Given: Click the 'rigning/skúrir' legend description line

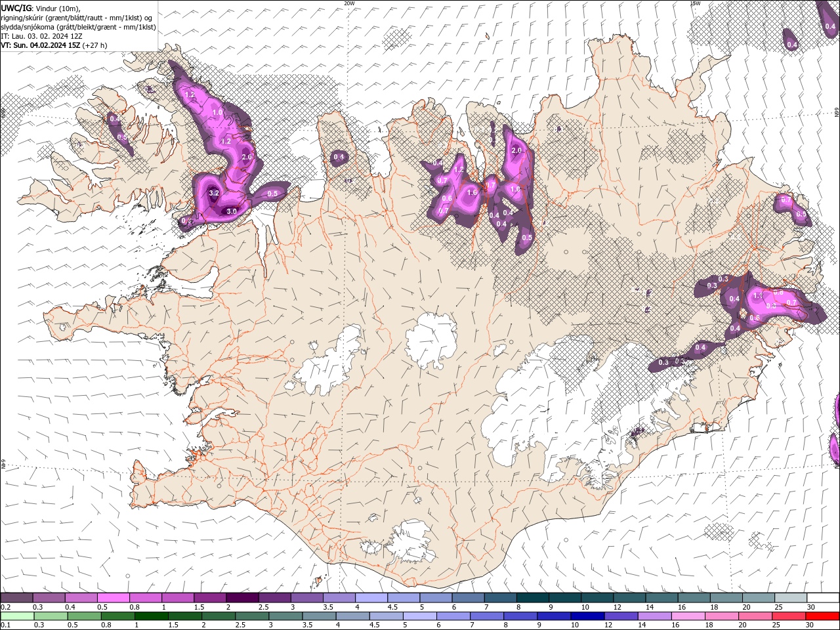Looking at the screenshot, I should [76, 18].
